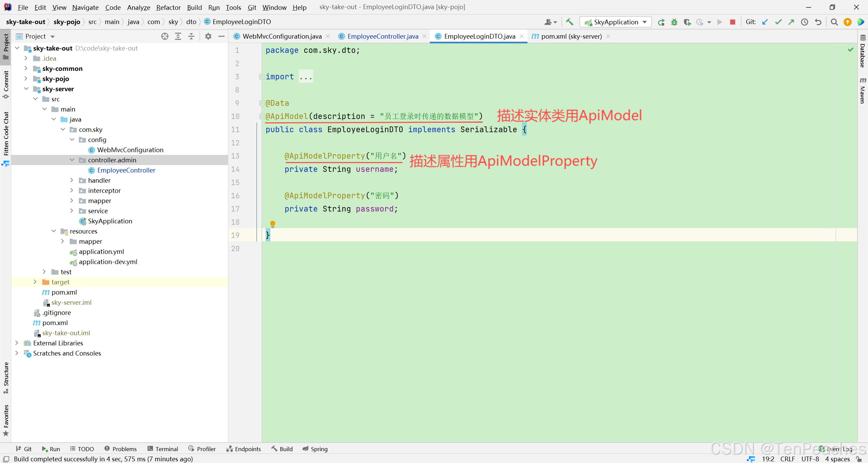Click the UTF-8 encoding indicator
This screenshot has width=868, height=463.
tap(810, 459)
